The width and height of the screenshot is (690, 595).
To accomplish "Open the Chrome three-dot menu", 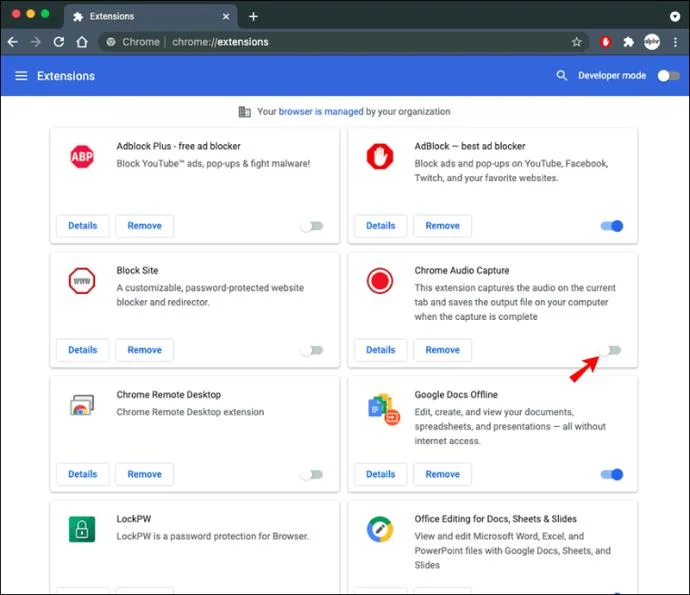I will 675,42.
